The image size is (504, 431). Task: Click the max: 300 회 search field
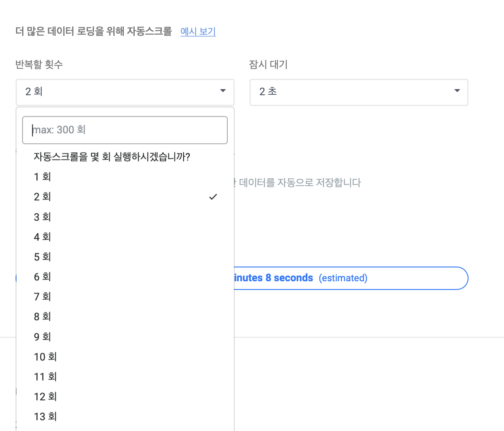pyautogui.click(x=125, y=130)
